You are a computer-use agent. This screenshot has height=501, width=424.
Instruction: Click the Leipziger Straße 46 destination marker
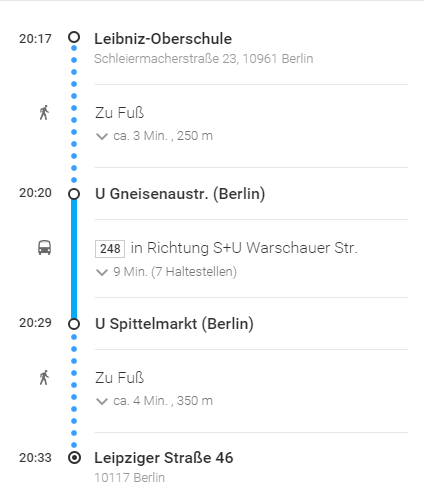click(74, 457)
